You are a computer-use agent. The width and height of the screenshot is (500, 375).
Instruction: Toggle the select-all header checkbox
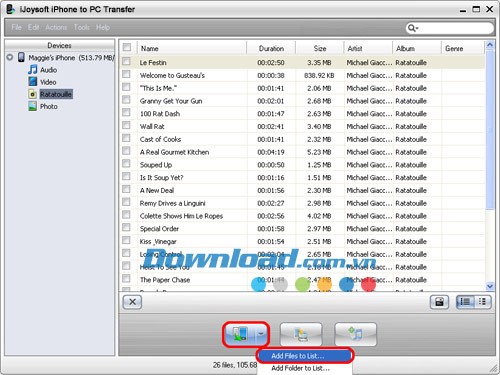tap(127, 47)
